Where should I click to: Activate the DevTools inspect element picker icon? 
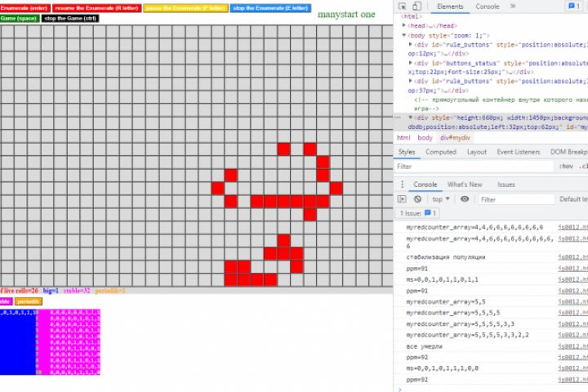point(402,7)
